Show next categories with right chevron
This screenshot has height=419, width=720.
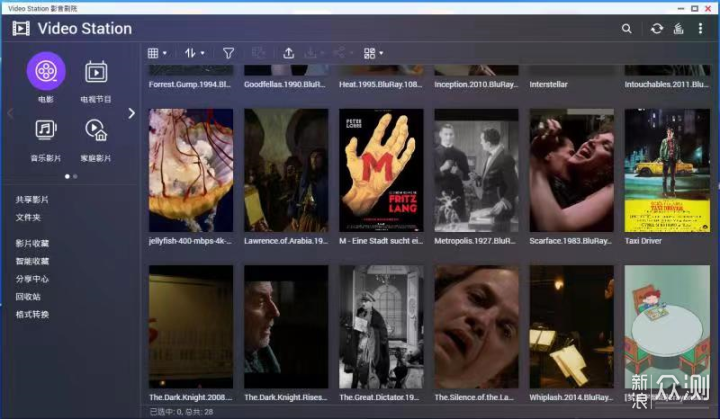click(132, 113)
